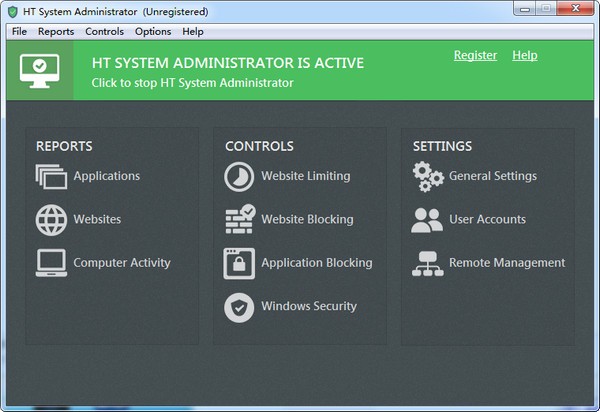
Task: Open the Controls menu
Action: click(x=105, y=32)
